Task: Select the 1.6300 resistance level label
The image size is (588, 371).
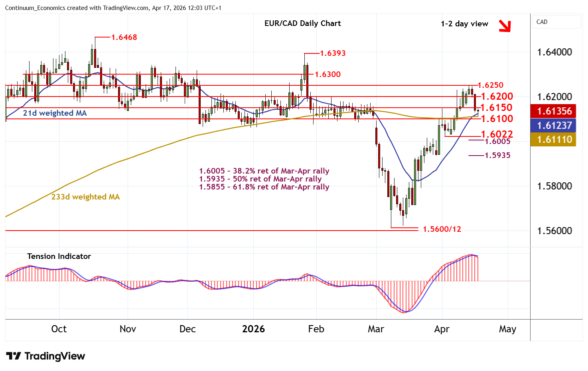Action: click(328, 74)
